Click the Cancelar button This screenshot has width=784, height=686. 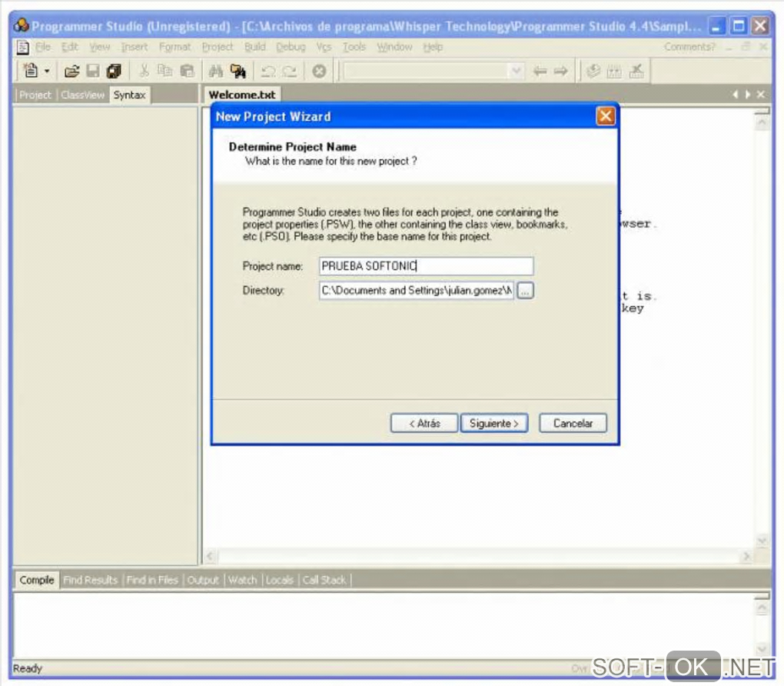pyautogui.click(x=573, y=423)
